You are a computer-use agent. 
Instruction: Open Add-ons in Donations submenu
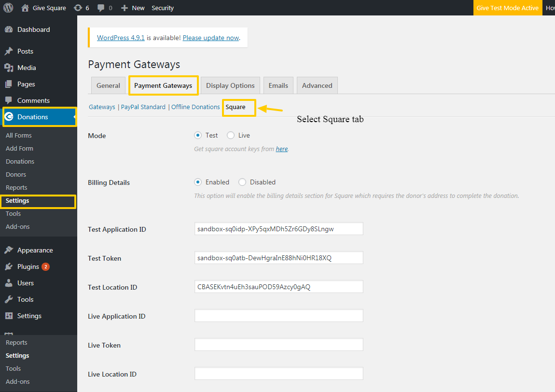click(18, 226)
